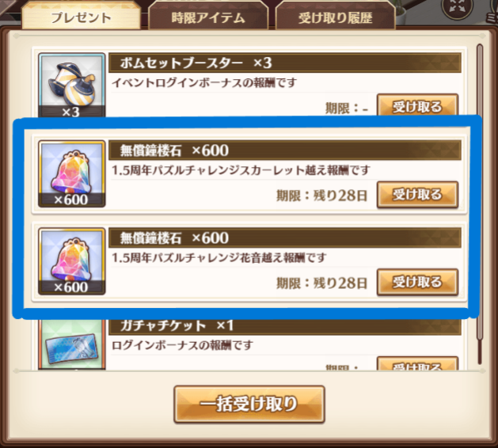Click the ボムセットブースター ×3 title bar

285,63
